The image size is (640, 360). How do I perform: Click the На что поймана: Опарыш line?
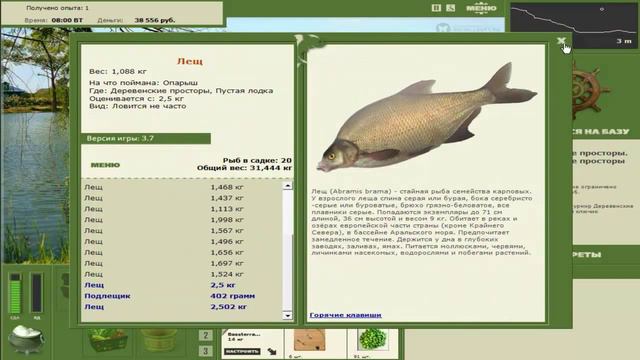point(143,83)
